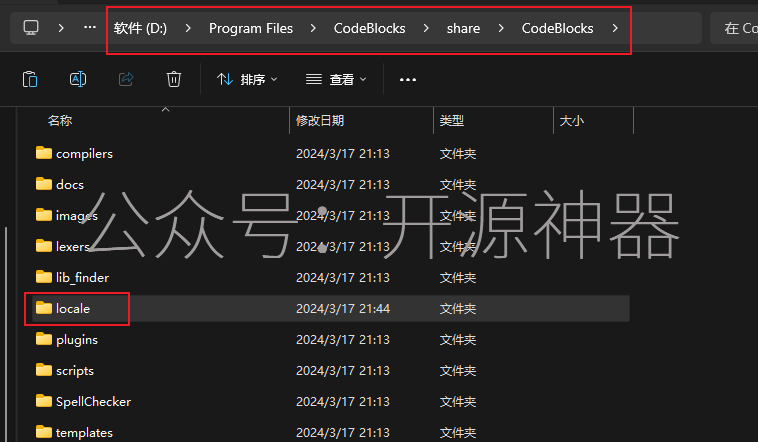Go to the first CodeBlocks breadcrumb
Screen dimensions: 758x442
369,29
